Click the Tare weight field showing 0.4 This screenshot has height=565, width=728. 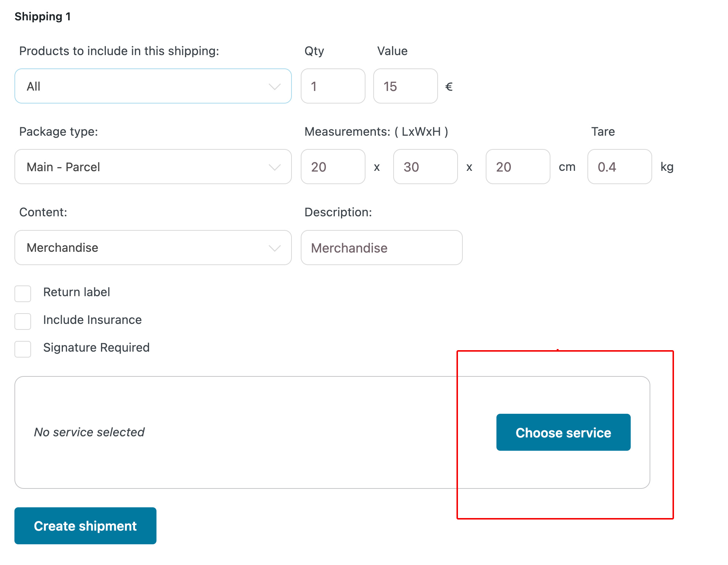point(619,167)
